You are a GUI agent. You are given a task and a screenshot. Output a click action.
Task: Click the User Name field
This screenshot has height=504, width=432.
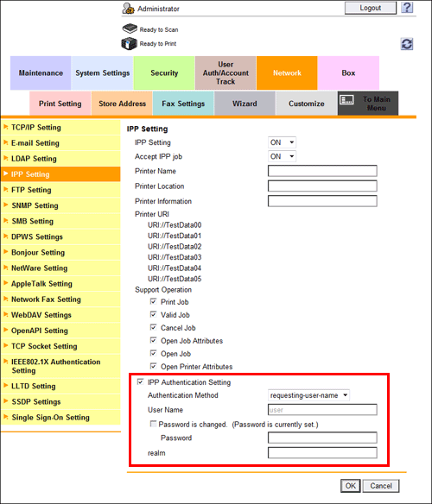tap(322, 410)
